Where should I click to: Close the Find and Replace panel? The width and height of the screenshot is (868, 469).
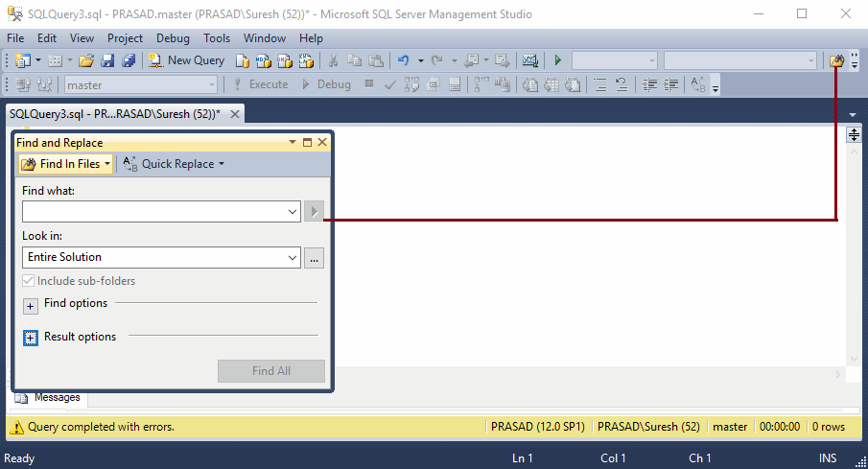pyautogui.click(x=322, y=142)
